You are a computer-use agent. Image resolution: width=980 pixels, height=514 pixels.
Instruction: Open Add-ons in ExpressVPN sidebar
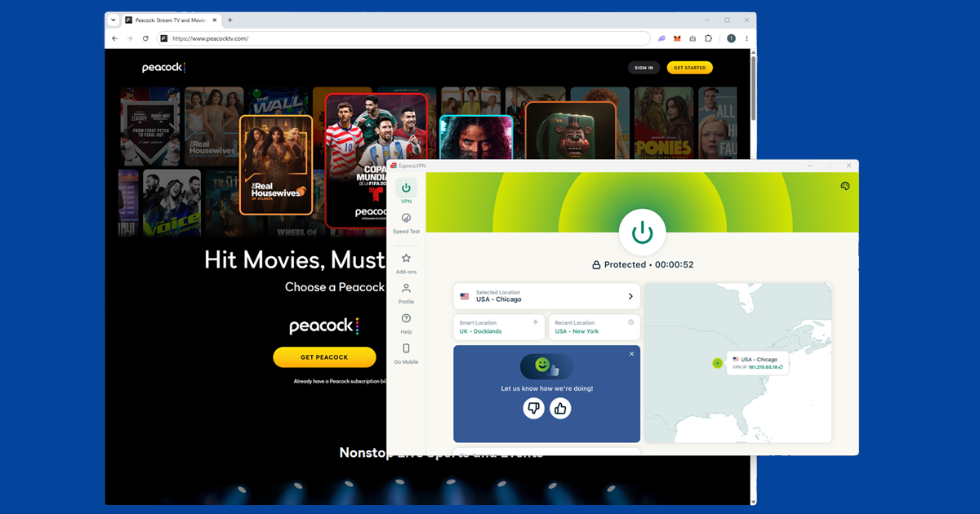point(406,263)
